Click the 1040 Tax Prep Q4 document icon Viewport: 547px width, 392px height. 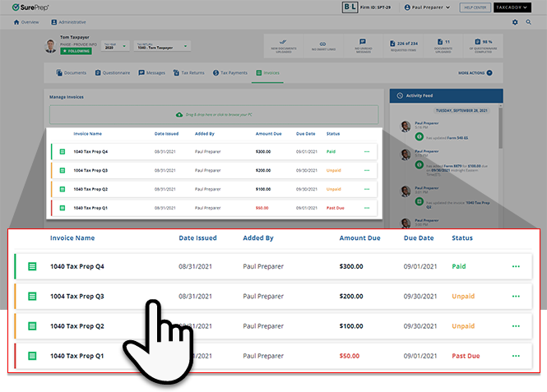click(x=32, y=266)
